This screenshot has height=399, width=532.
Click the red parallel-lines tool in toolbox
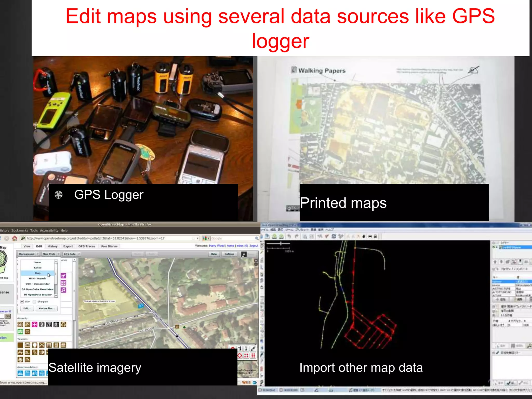pos(253,356)
